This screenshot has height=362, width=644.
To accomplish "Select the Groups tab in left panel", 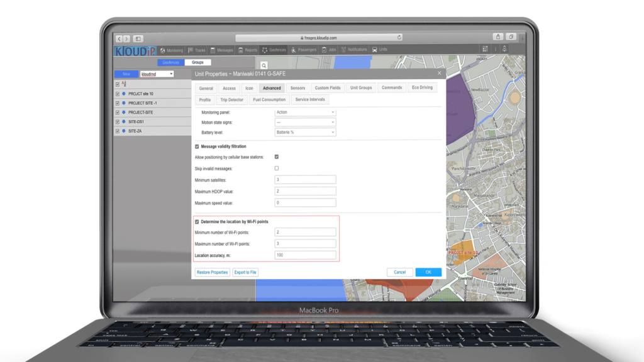I will click(x=197, y=62).
